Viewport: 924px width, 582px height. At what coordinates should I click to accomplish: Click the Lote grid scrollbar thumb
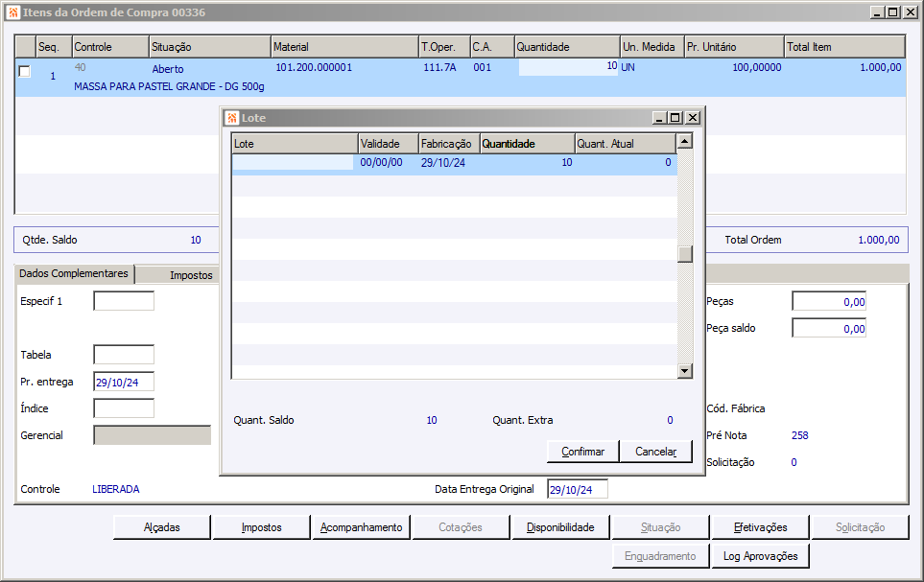click(684, 254)
